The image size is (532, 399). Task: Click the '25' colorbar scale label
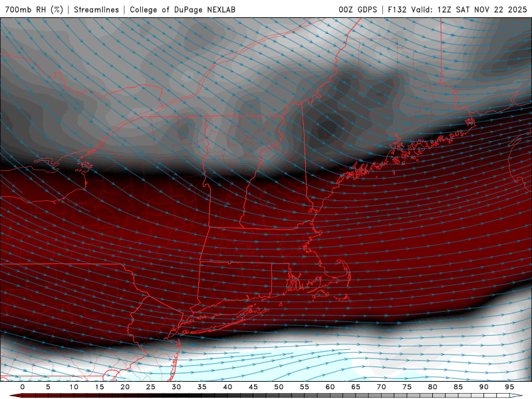151,387
